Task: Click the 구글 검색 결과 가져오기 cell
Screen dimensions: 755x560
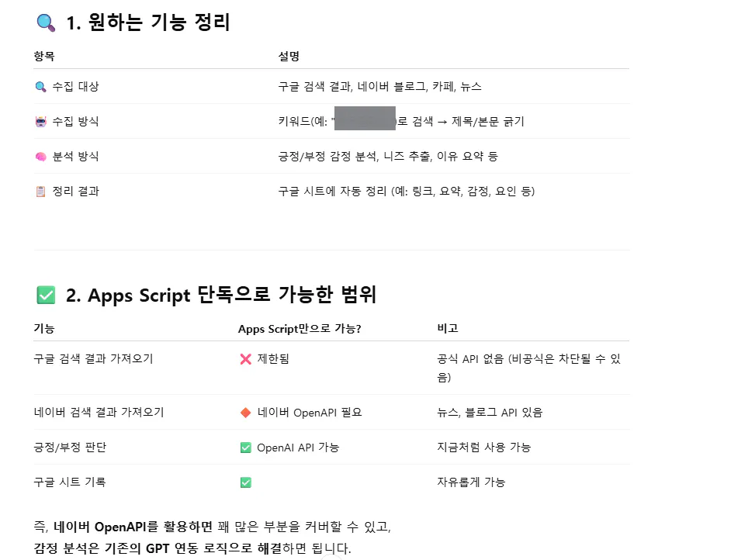Action: tap(93, 359)
